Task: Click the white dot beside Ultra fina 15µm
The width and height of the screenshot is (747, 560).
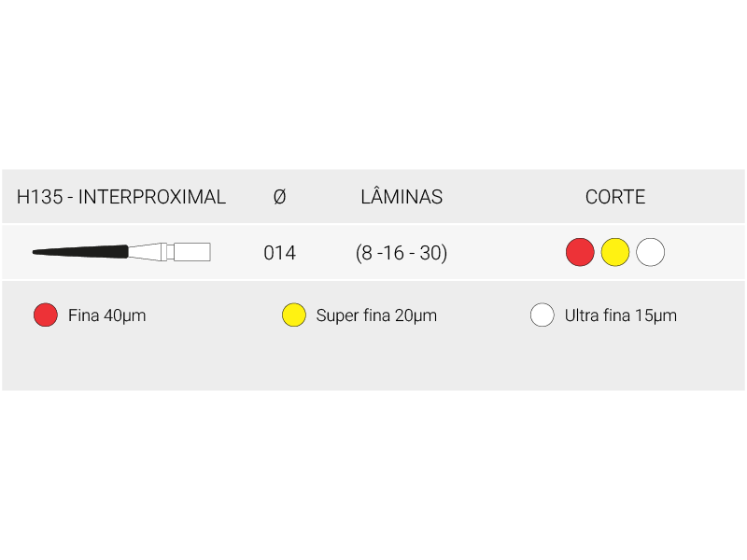Action: (543, 315)
